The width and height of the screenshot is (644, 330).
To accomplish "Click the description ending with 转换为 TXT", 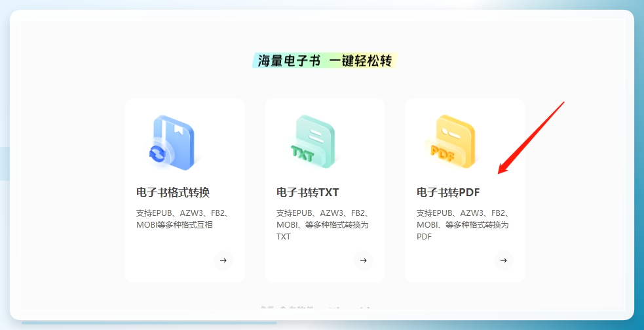I will [x=322, y=225].
